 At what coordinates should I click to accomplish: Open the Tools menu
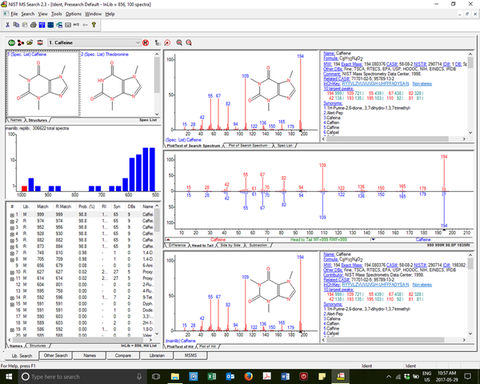tap(56, 14)
